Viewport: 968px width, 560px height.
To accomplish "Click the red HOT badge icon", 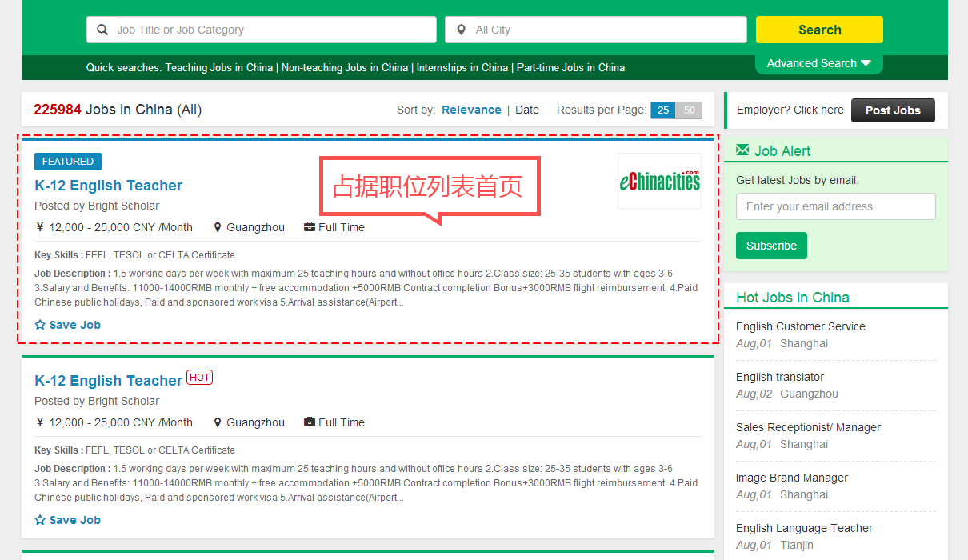I will click(x=199, y=378).
